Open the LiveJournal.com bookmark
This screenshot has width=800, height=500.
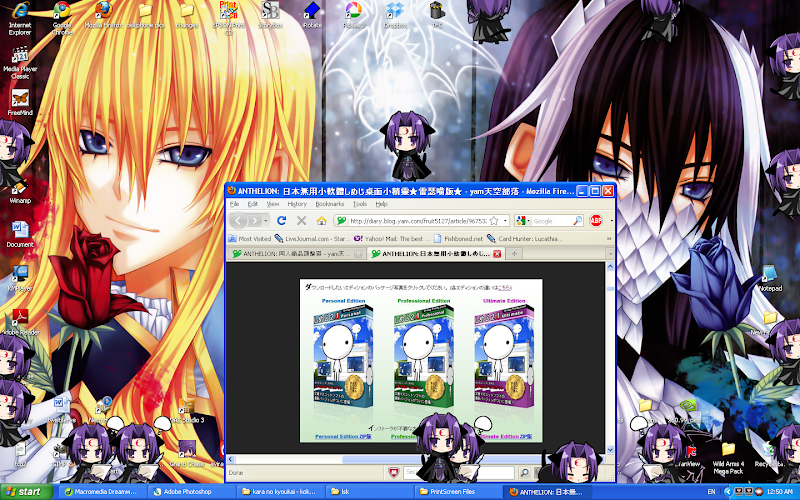click(312, 238)
